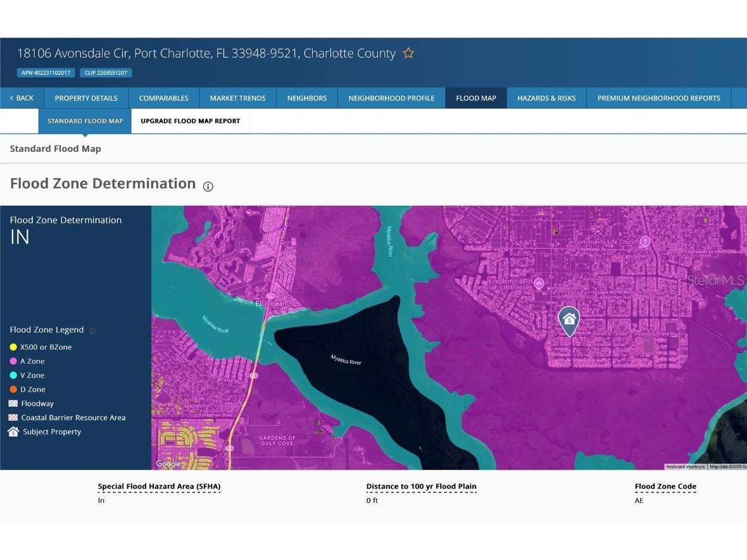Open Premium Neighborhood Reports tab

658,98
